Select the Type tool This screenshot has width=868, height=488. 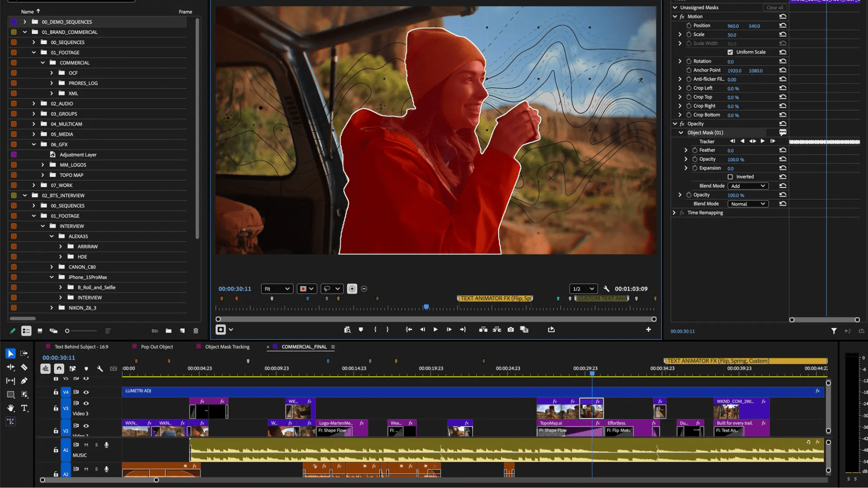24,408
